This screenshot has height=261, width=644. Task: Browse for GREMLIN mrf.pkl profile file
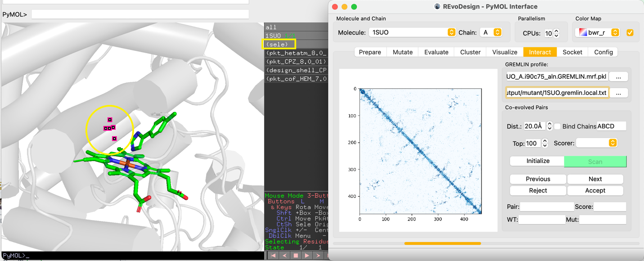click(x=618, y=77)
